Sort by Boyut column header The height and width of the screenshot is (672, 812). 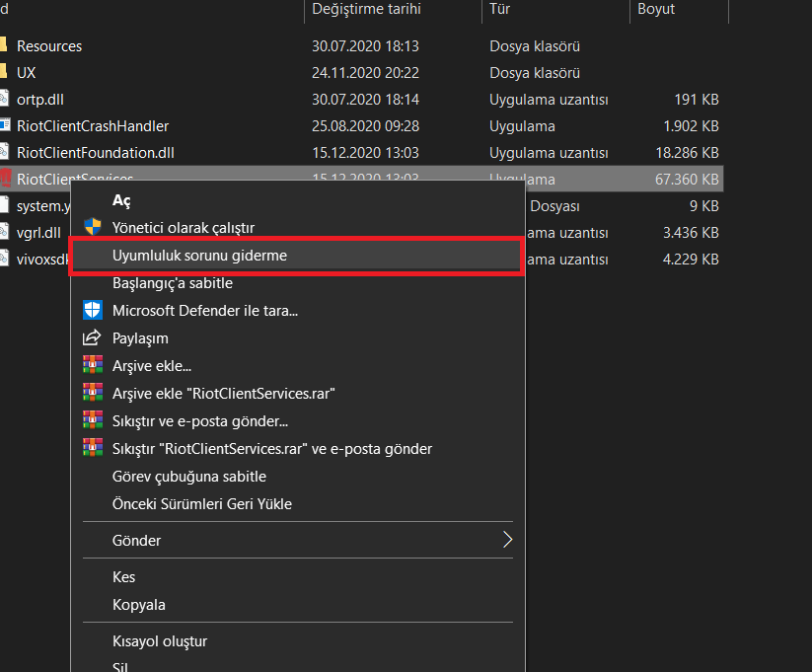[656, 9]
